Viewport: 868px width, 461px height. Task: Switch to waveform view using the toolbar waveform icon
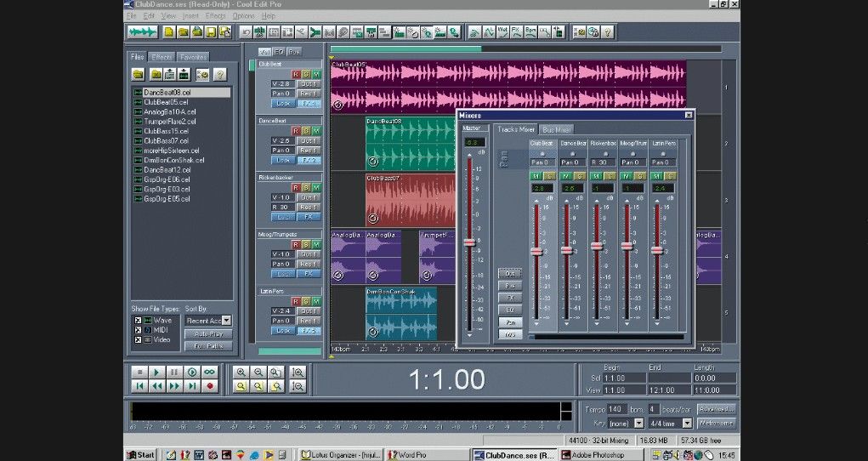pos(142,32)
